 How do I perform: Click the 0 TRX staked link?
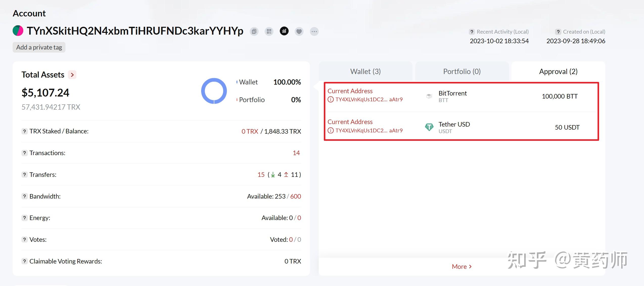(x=250, y=131)
